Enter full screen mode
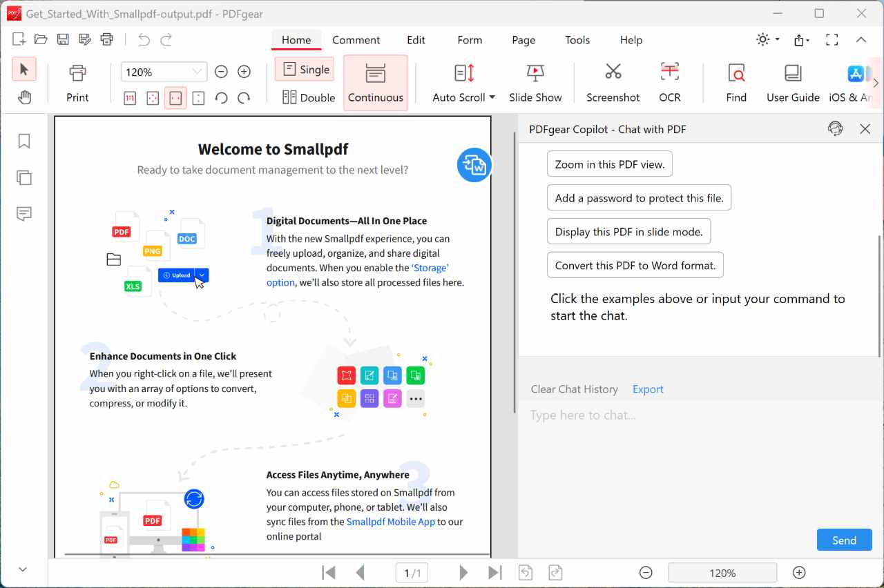 pos(832,39)
